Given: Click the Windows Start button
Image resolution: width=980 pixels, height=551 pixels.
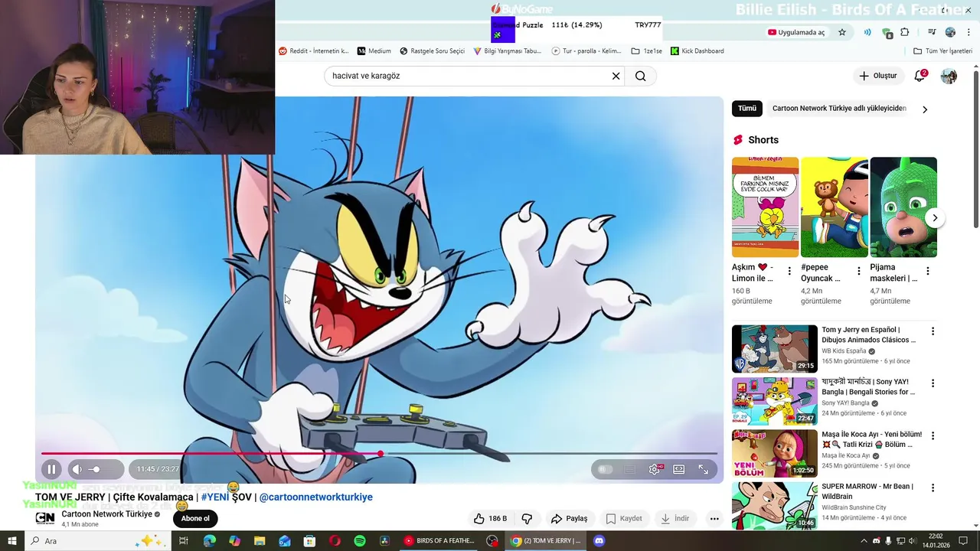Looking at the screenshot, I should [11, 541].
